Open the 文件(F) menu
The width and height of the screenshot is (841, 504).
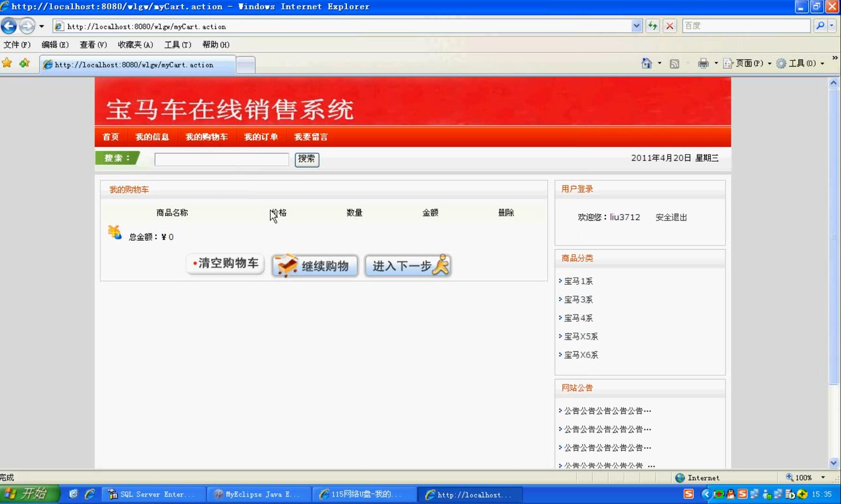(x=17, y=44)
